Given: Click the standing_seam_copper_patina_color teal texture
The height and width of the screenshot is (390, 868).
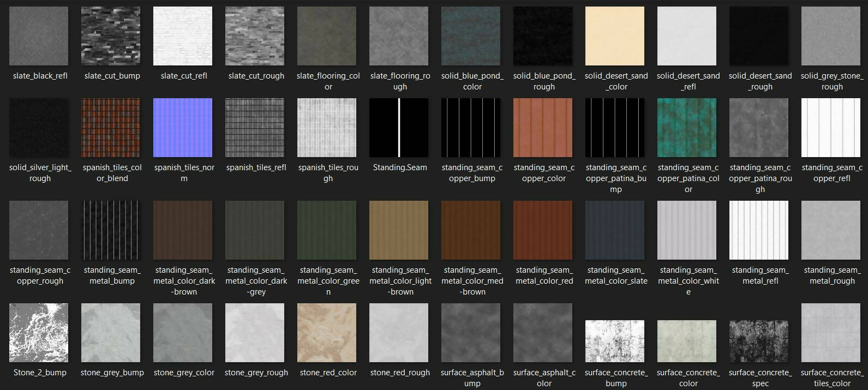Looking at the screenshot, I should coord(687,128).
